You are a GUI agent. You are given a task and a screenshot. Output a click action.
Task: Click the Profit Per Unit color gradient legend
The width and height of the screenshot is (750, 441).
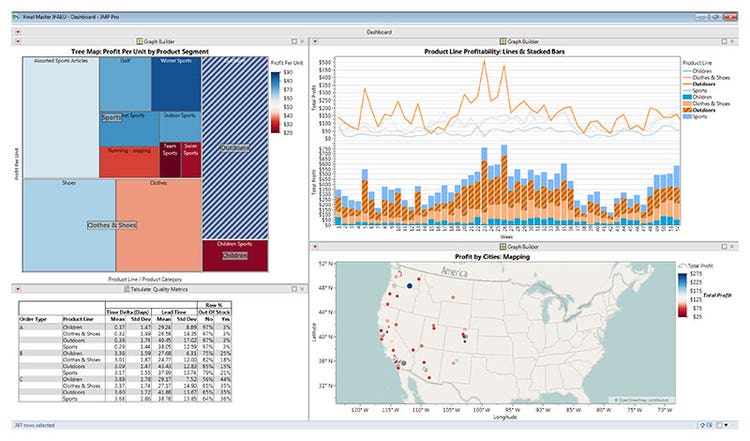[x=275, y=100]
